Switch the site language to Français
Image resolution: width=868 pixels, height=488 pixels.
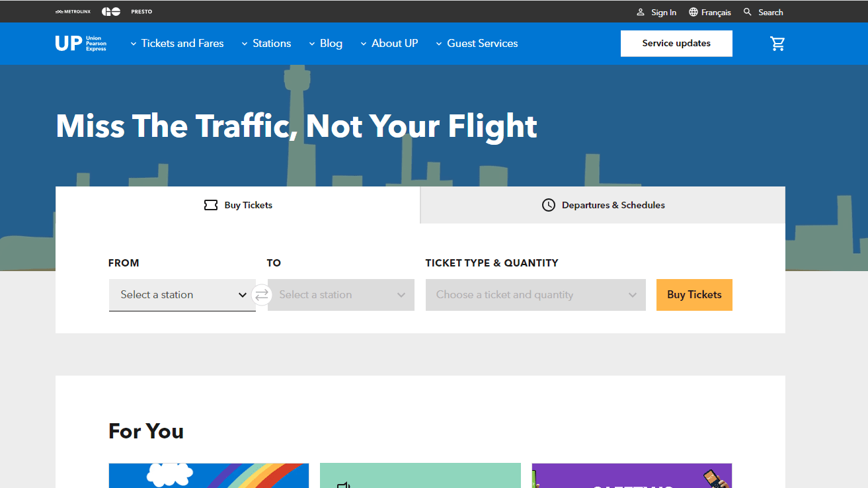point(710,12)
